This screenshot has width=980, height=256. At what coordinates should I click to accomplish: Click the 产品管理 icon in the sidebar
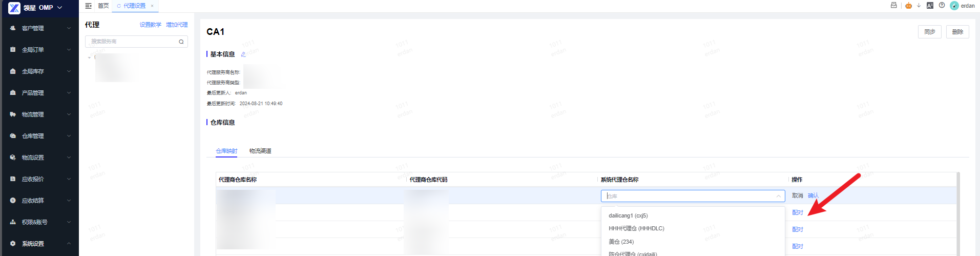[x=13, y=93]
